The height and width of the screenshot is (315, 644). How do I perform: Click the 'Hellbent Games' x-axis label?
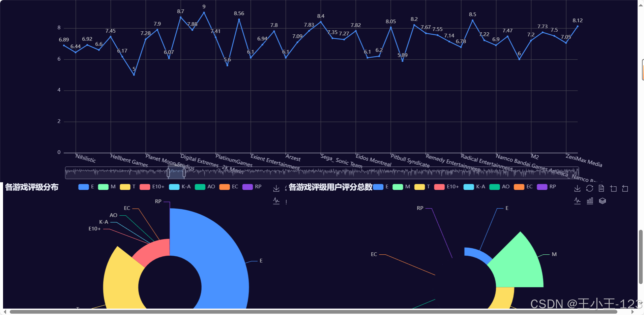[x=129, y=160]
